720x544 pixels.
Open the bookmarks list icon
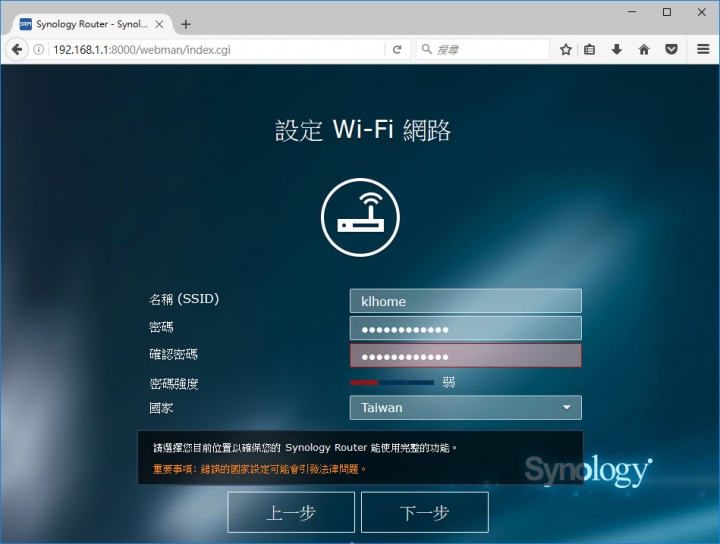[590, 49]
